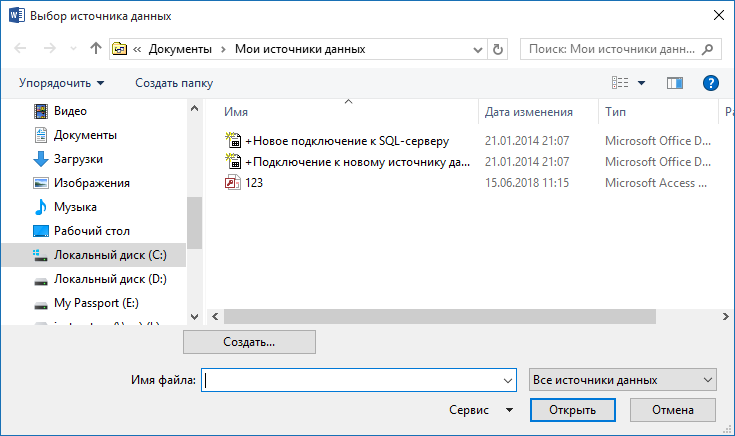Image resolution: width=735 pixels, height=436 pixels.
Task: Select the Access file icon for 123
Action: 234,183
